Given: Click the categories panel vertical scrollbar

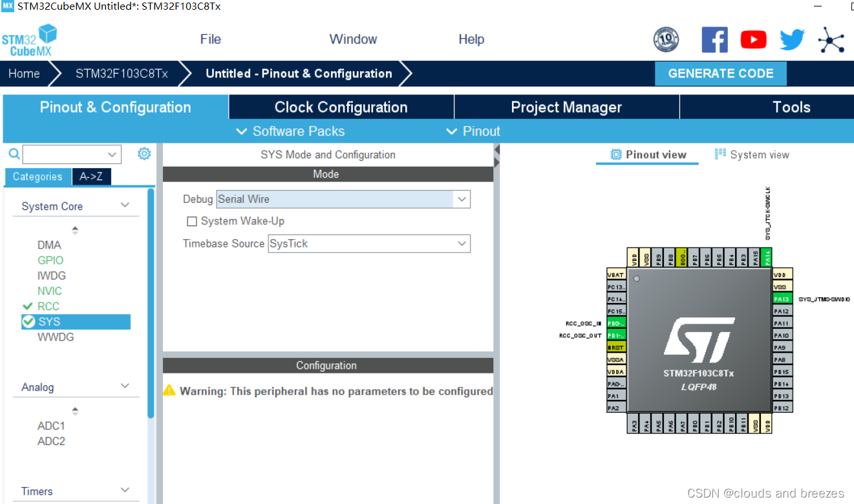Looking at the screenshot, I should tap(151, 304).
